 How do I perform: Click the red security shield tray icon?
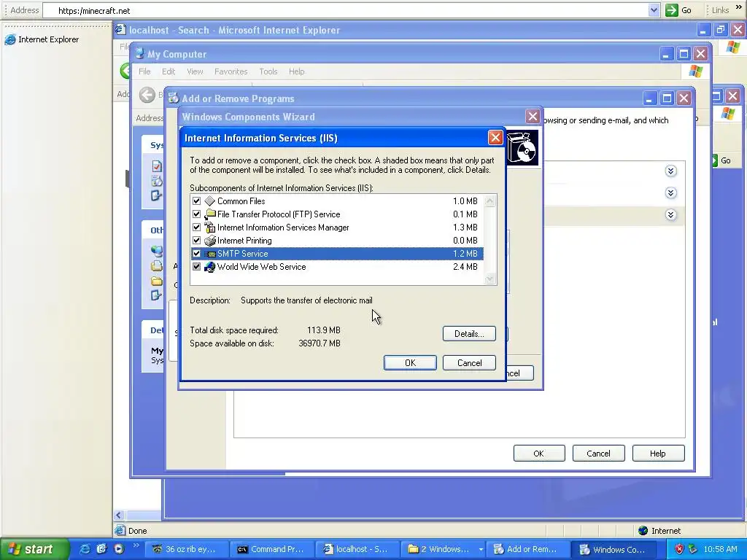tap(679, 549)
